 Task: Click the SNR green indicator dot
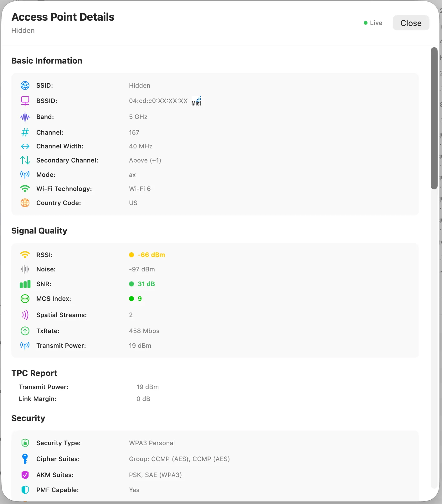click(x=131, y=284)
